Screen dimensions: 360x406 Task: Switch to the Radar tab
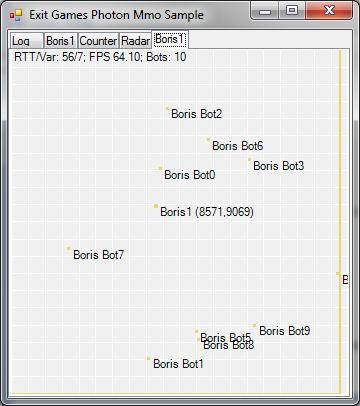[136, 41]
